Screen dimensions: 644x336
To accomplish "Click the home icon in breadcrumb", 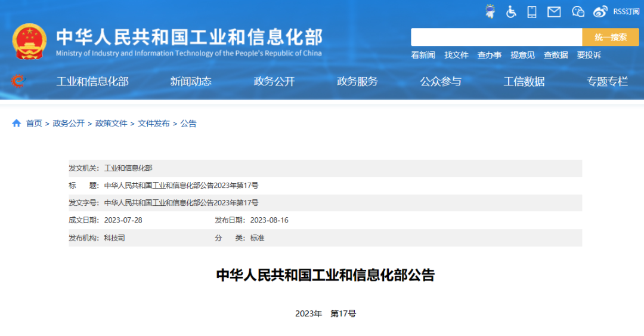I will coord(17,123).
